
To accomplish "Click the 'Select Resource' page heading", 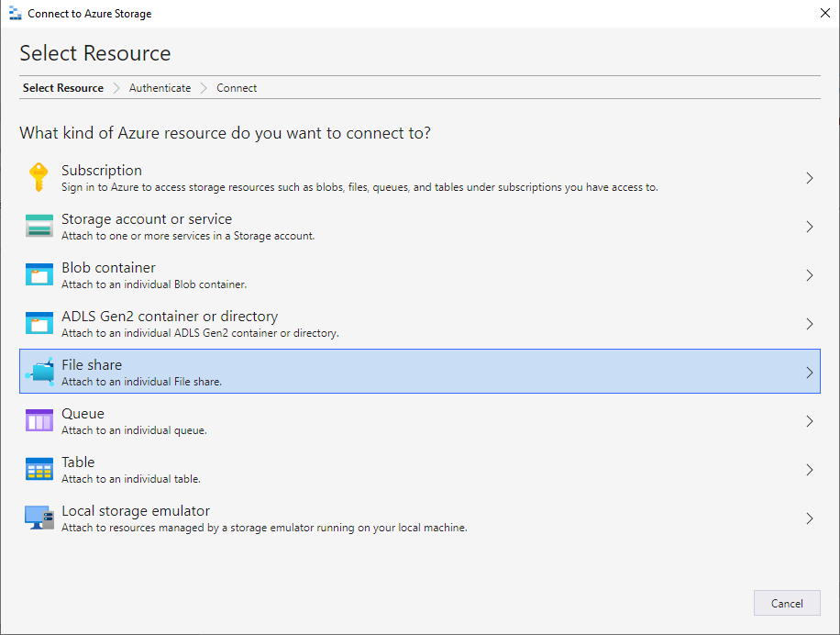I will coord(94,53).
